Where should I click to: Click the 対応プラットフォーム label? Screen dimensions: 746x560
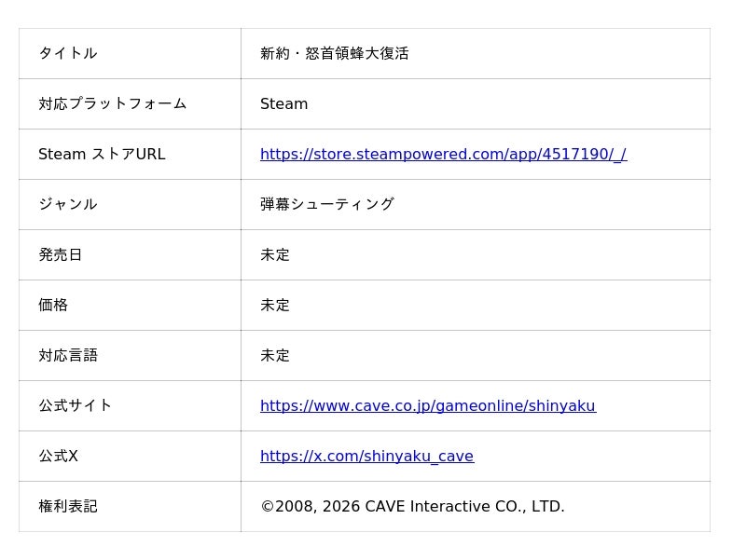(x=112, y=104)
